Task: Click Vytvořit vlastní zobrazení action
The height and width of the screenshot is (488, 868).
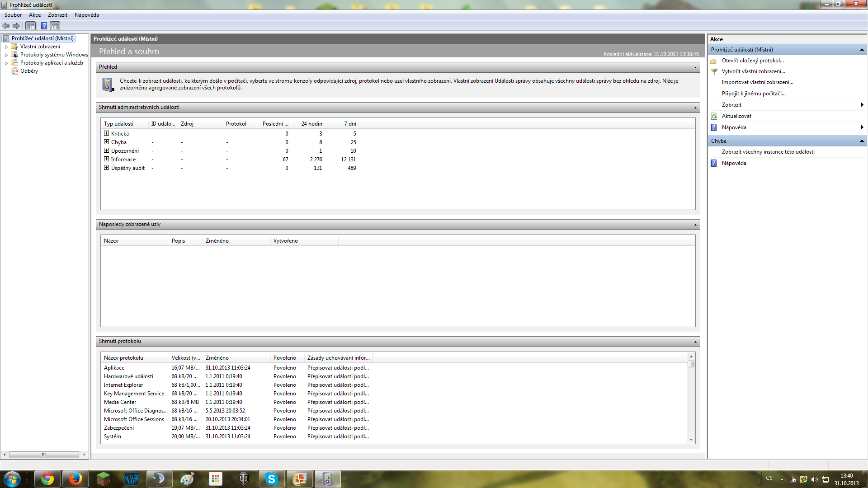Action: [753, 71]
